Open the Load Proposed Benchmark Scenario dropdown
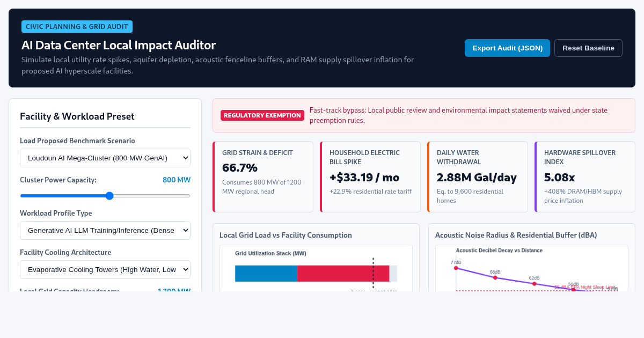This screenshot has height=338, width=644. pyautogui.click(x=105, y=158)
